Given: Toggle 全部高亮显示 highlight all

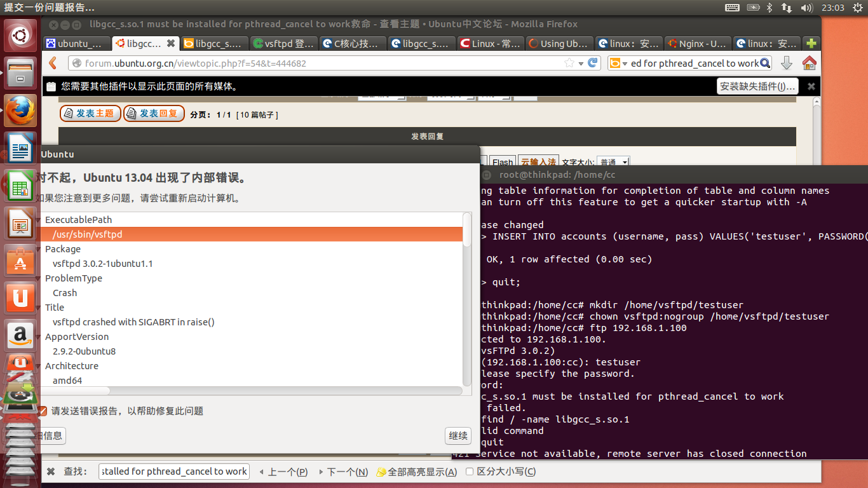Looking at the screenshot, I should click(417, 471).
